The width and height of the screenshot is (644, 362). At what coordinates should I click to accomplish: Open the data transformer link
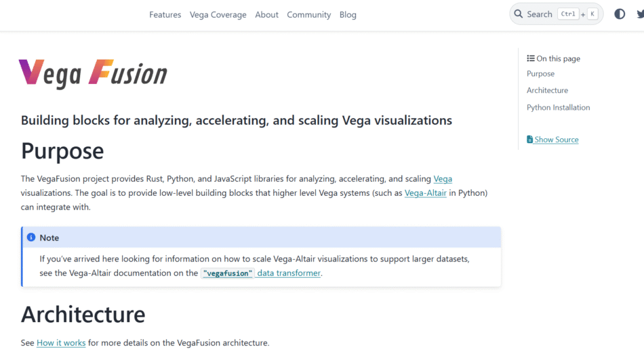[289, 273]
